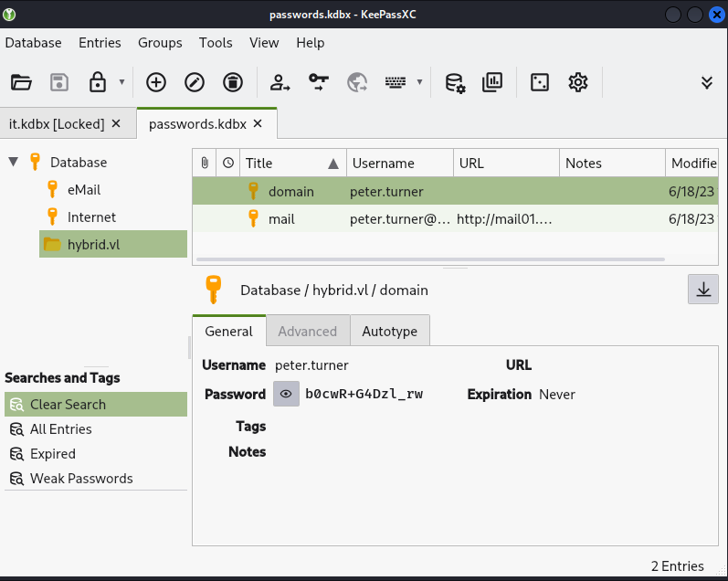Image resolution: width=728 pixels, height=581 pixels.
Task: Hide preview panel with download-arrow button
Action: click(703, 290)
